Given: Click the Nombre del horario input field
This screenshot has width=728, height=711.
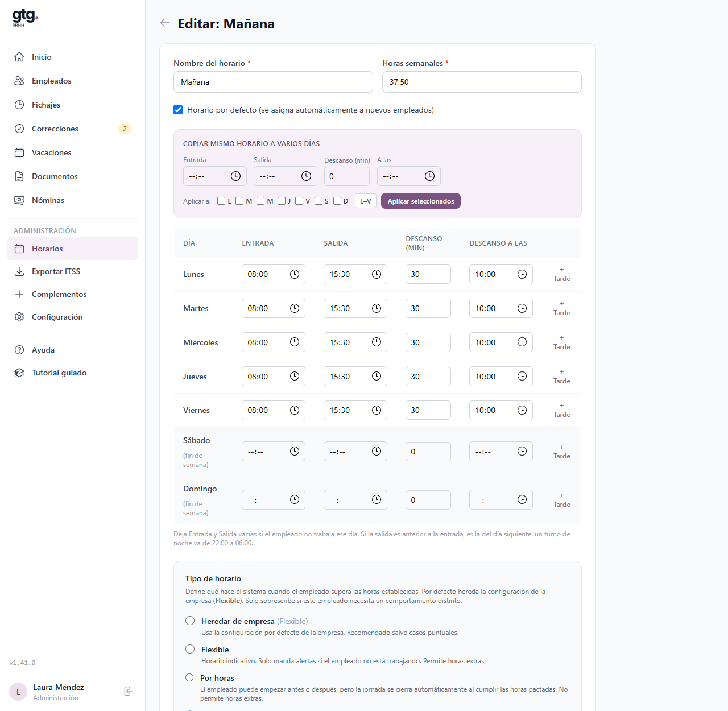Looking at the screenshot, I should click(x=273, y=82).
